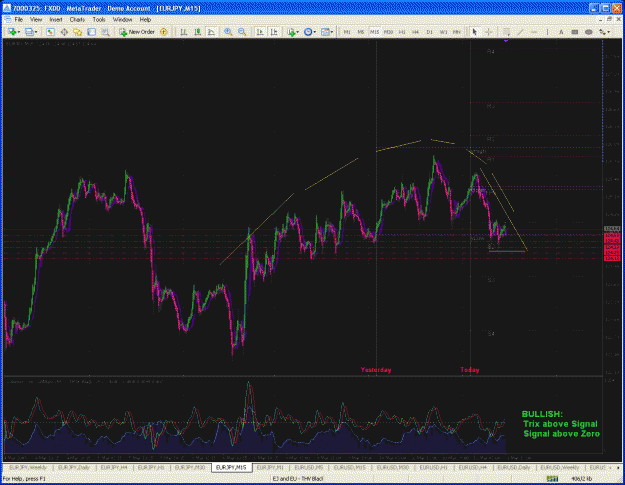
Task: Select the crosshair tool
Action: click(x=489, y=32)
